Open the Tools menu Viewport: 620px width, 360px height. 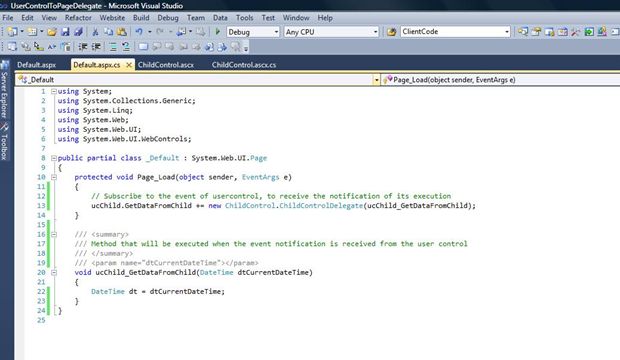(244, 18)
